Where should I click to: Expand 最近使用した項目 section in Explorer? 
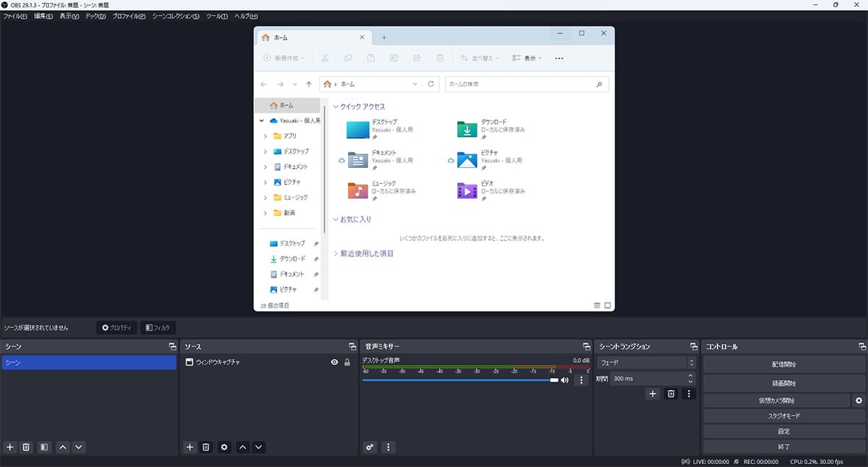(335, 253)
